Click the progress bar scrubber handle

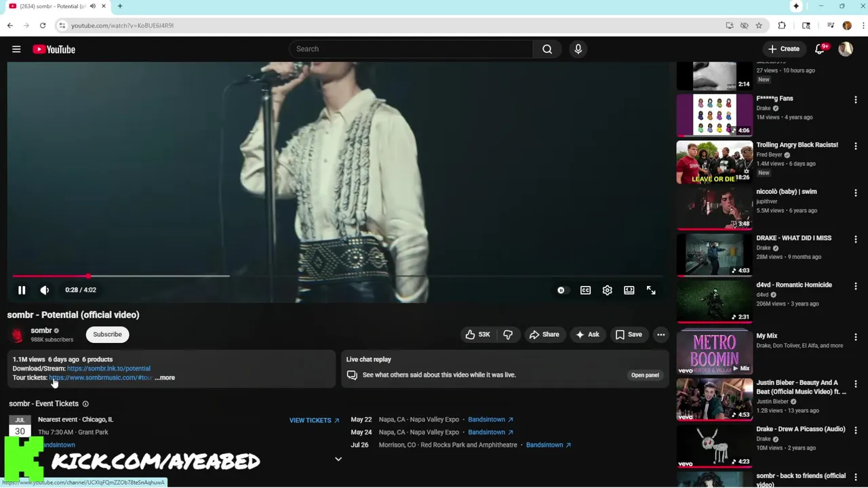(x=89, y=276)
